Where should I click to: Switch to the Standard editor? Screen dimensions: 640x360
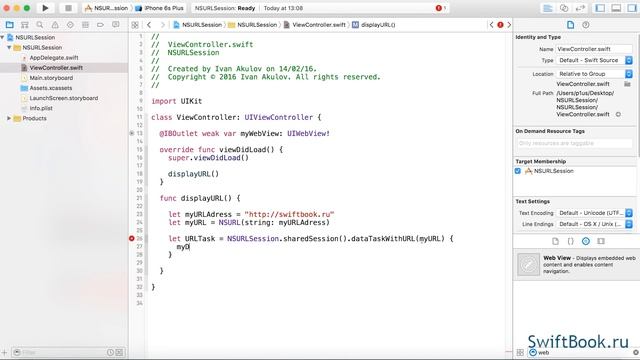coord(548,8)
